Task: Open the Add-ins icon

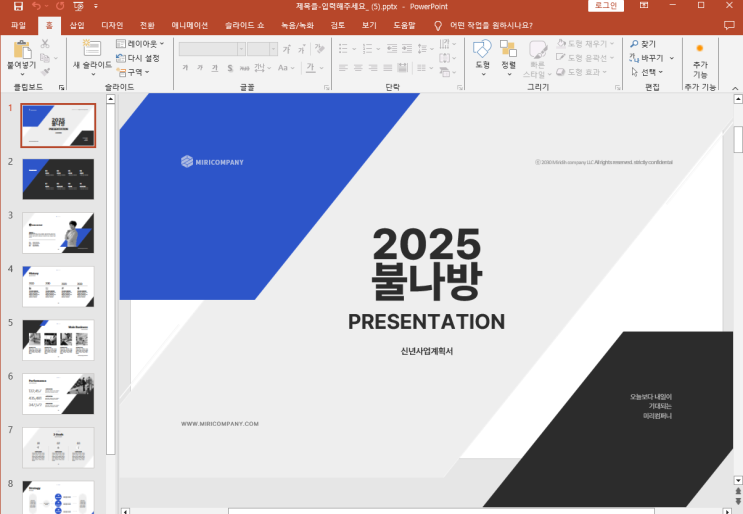Action: [700, 48]
